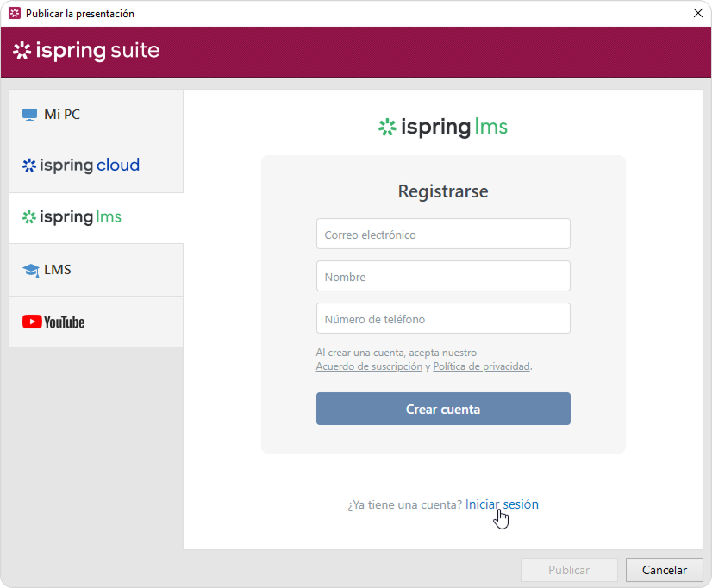Screen dimensions: 712x588
Task: Click the app icon in title bar
Action: point(14,14)
